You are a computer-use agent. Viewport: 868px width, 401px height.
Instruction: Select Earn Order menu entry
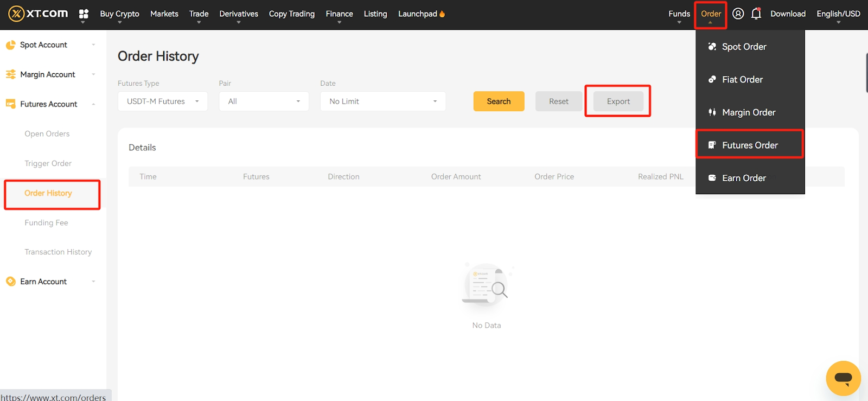744,178
